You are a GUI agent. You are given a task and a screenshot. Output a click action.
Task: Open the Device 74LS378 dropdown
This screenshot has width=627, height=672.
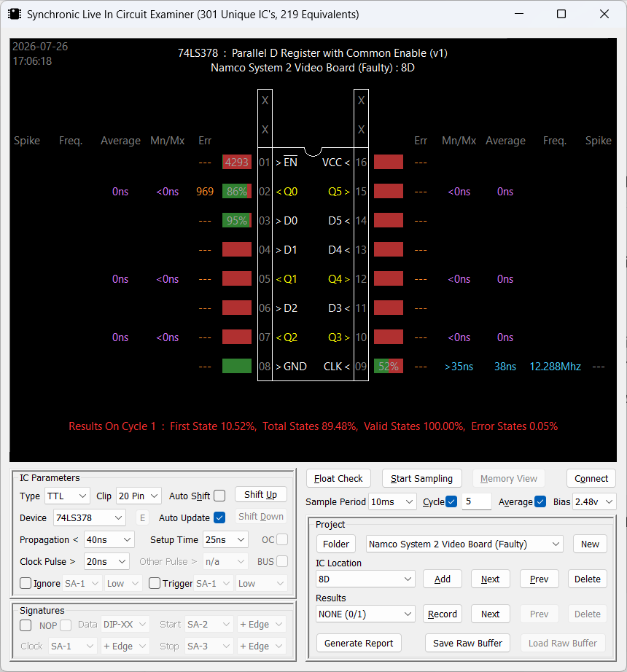(89, 517)
